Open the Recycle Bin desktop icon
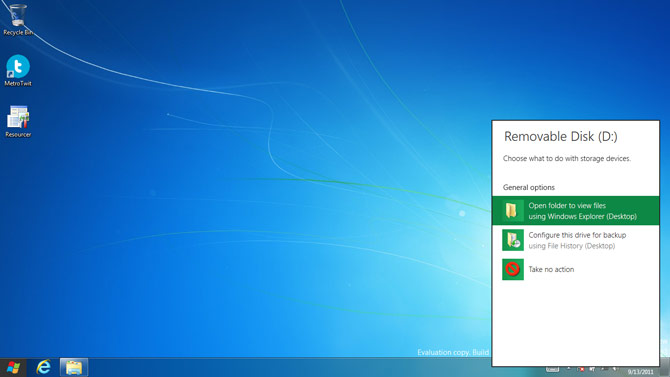 point(18,20)
